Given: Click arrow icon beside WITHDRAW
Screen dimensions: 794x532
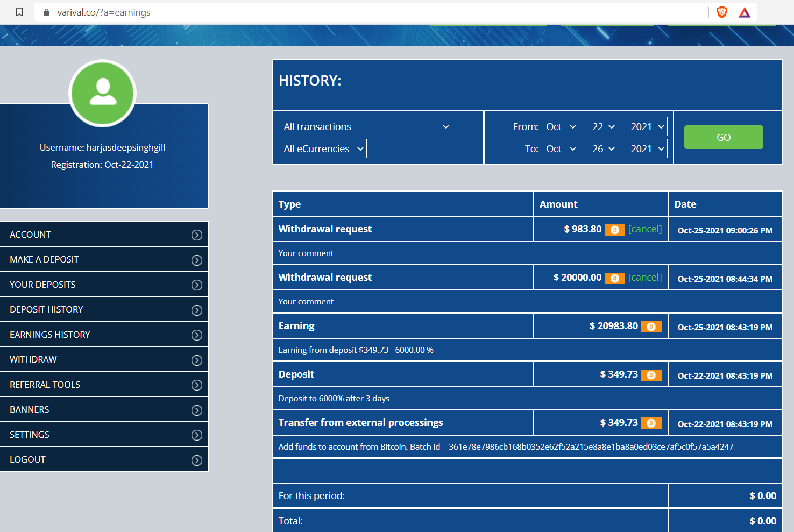Looking at the screenshot, I should pos(197,360).
